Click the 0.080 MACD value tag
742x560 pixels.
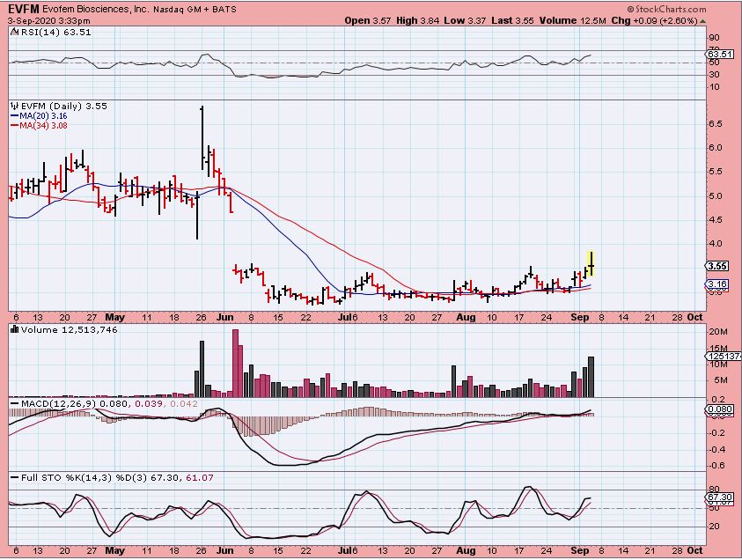(x=720, y=409)
